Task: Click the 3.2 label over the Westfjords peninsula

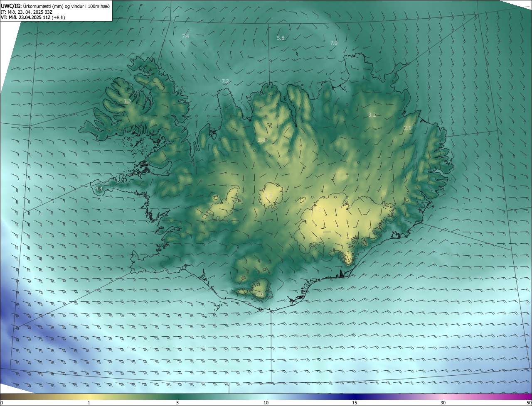Action: click(x=127, y=101)
